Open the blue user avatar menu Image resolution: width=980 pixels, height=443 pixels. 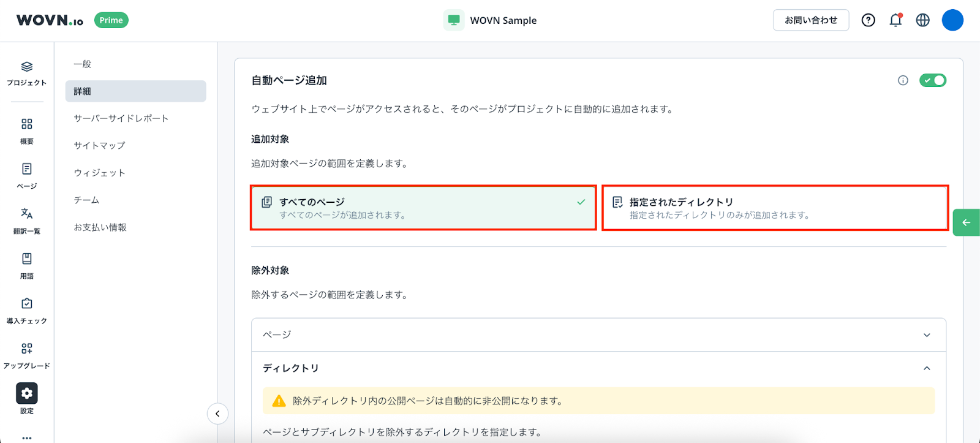952,20
